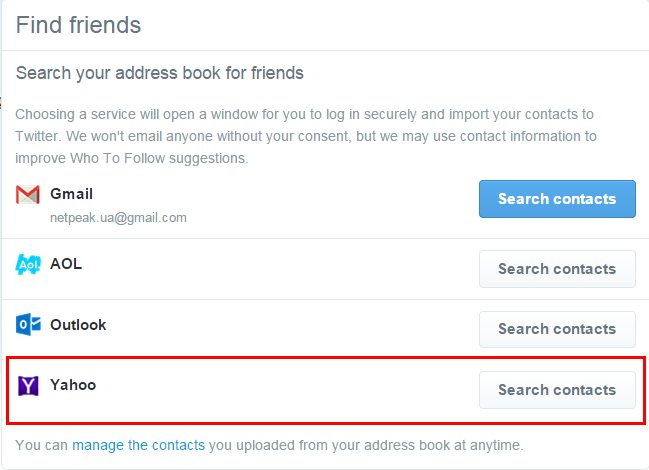Click the 'Find friends' heading
This screenshot has height=470, width=649.
78,25
